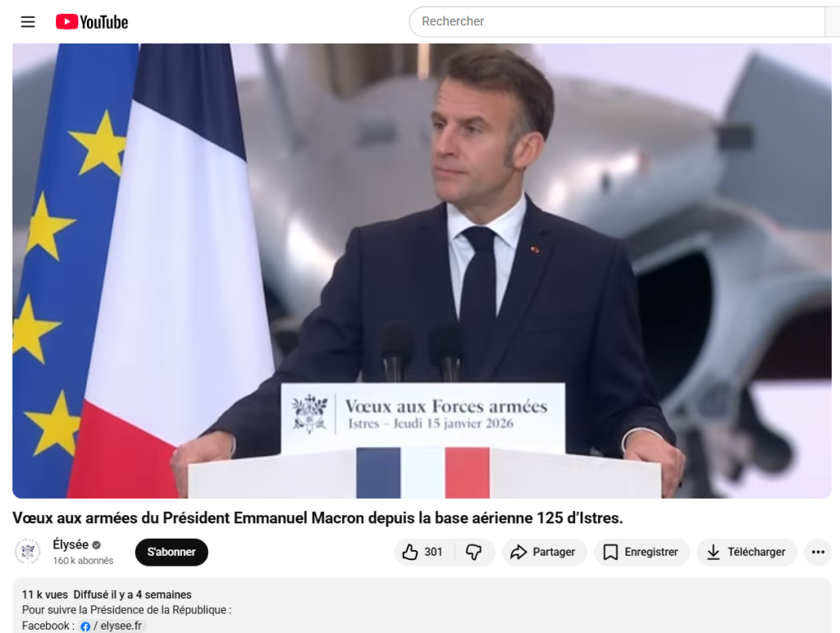Viewport: 840px width, 633px height.
Task: Click the verified badge next to Élysée
Action: click(97, 545)
